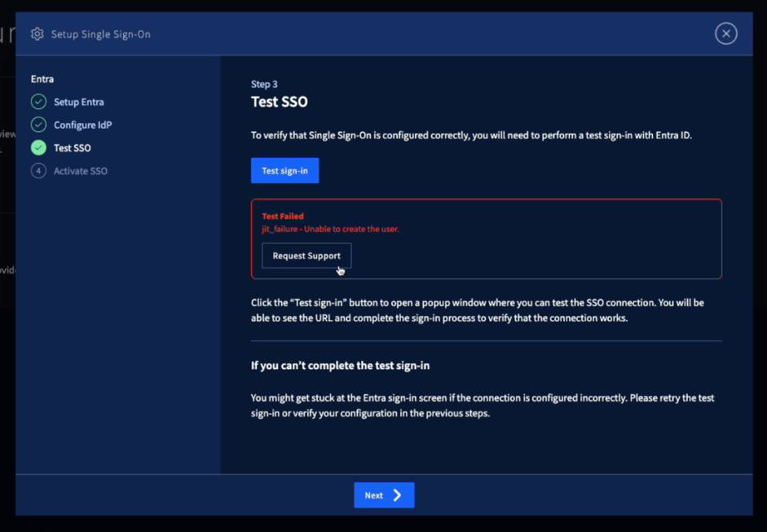
Task: Click the Entra sidebar heading
Action: [42, 79]
